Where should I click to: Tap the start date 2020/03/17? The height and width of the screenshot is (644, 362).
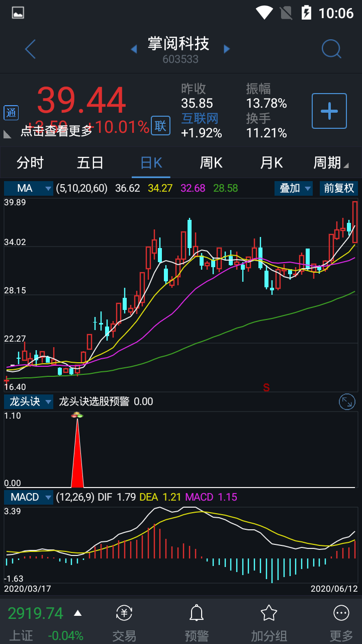pos(28,588)
